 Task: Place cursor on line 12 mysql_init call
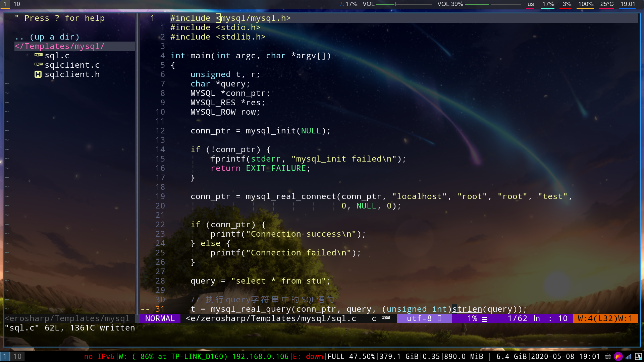pos(270,131)
